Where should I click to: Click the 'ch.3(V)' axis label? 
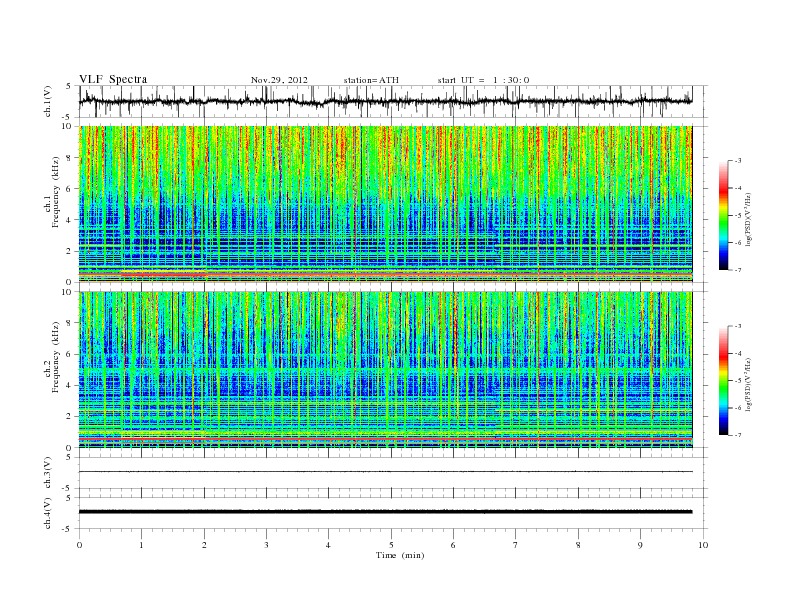click(x=48, y=473)
